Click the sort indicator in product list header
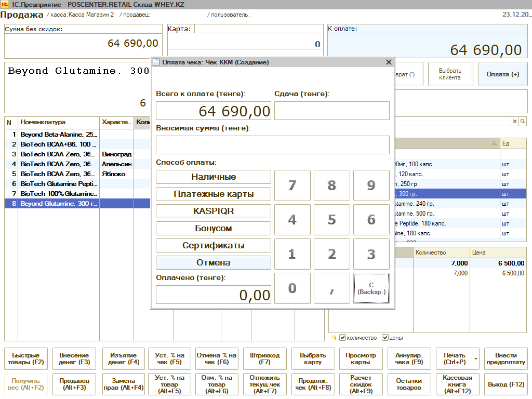This screenshot has height=399, width=532. point(493,143)
